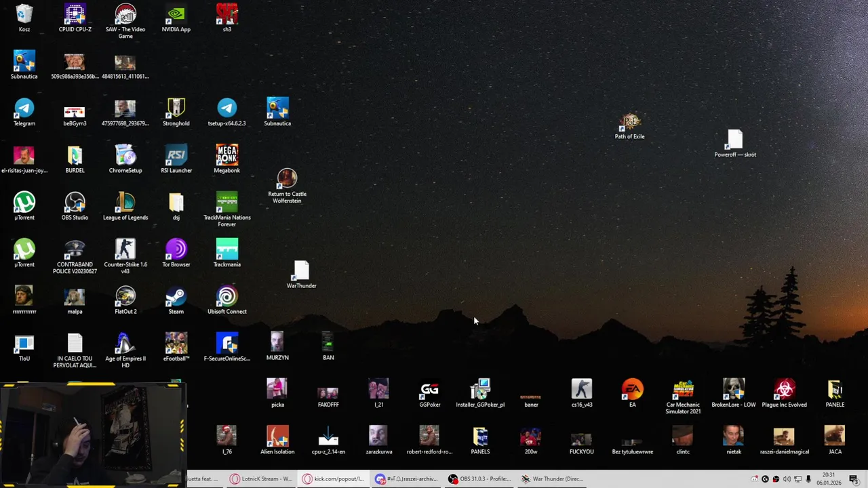Open the Telegram desktop shortcut
Image resolution: width=868 pixels, height=488 pixels.
point(24,112)
